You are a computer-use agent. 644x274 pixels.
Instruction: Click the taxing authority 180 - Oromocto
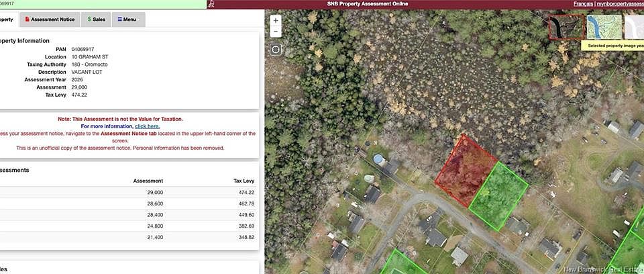[x=89, y=64]
